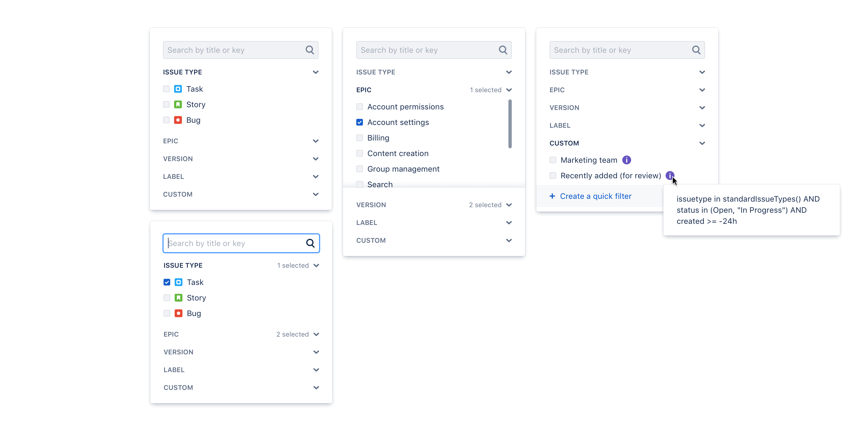
Task: Open the ISSUE TYPE section in the middle panel
Action: tap(509, 72)
